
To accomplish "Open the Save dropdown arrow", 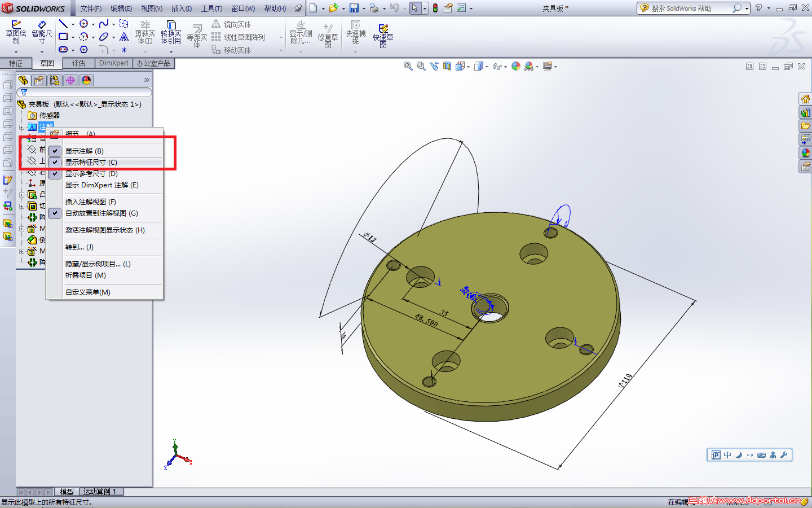I will pyautogui.click(x=364, y=8).
